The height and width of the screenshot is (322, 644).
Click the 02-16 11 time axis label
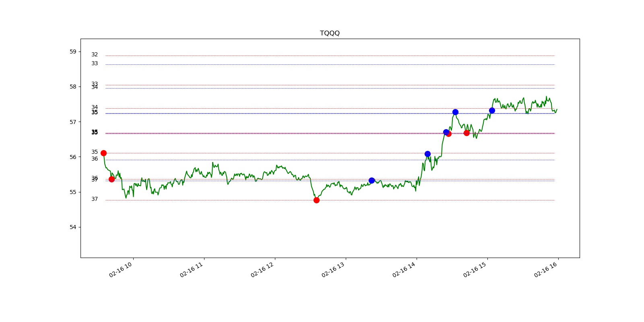[191, 270]
